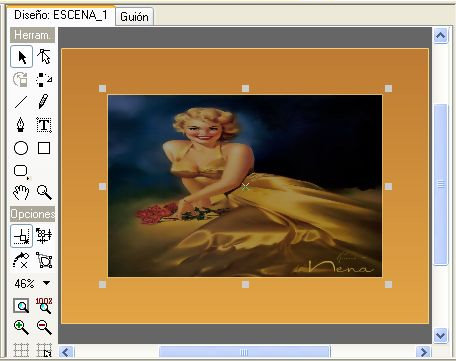Choose the Hand pan tool

(21, 192)
